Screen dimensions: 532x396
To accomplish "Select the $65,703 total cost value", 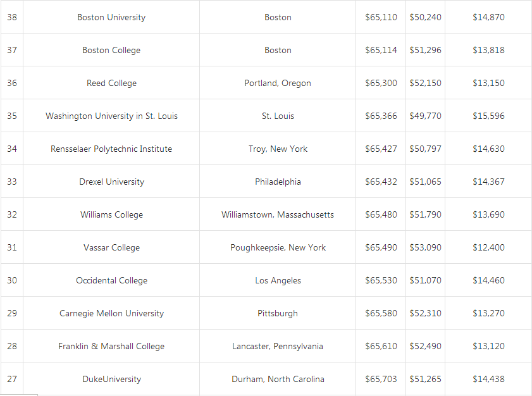I will coord(381,379).
